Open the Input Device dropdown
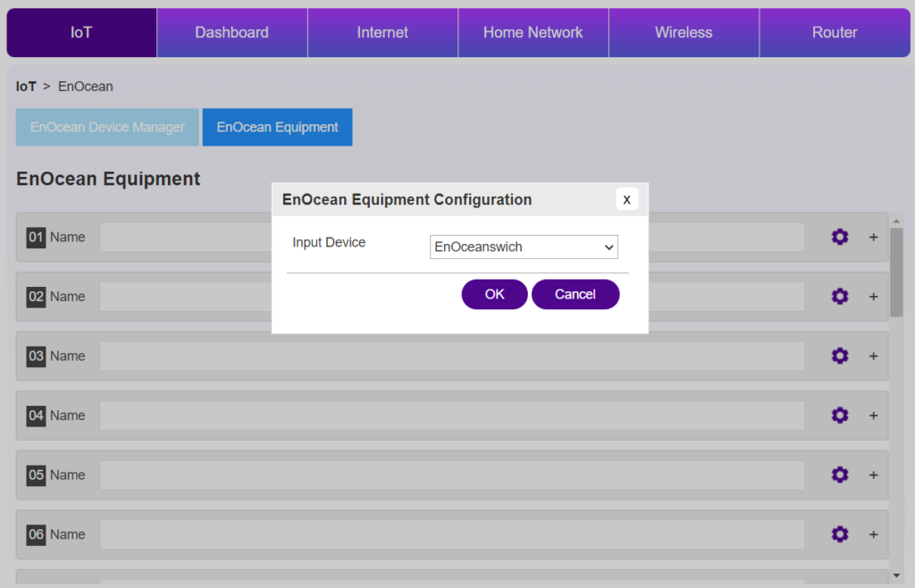 click(x=524, y=247)
